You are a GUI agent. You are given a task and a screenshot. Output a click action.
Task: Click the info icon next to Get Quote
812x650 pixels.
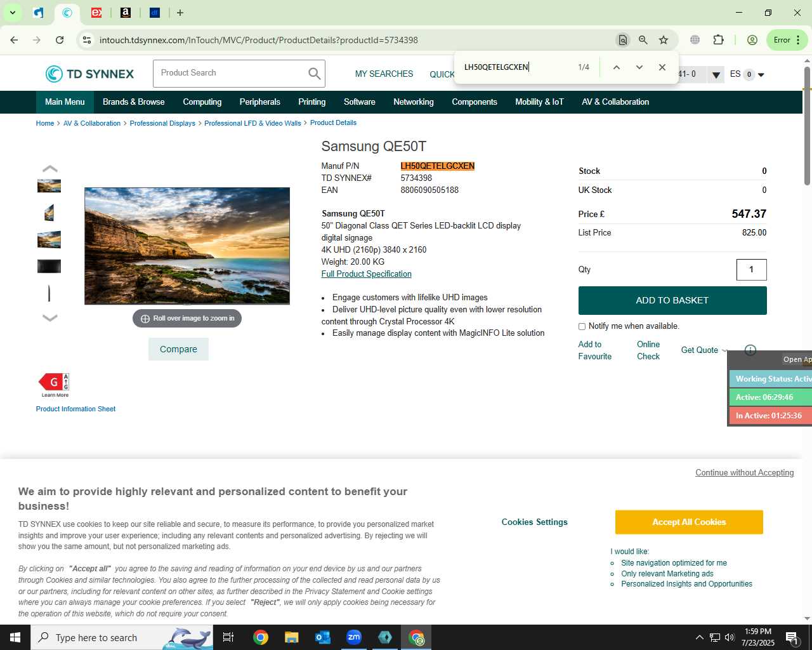[750, 350]
